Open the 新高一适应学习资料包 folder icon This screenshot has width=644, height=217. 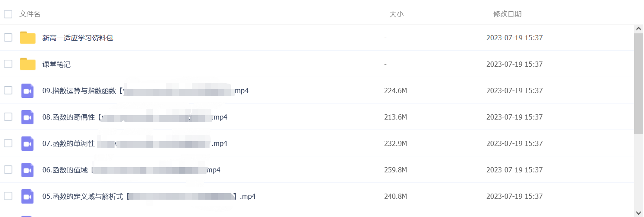tap(28, 38)
